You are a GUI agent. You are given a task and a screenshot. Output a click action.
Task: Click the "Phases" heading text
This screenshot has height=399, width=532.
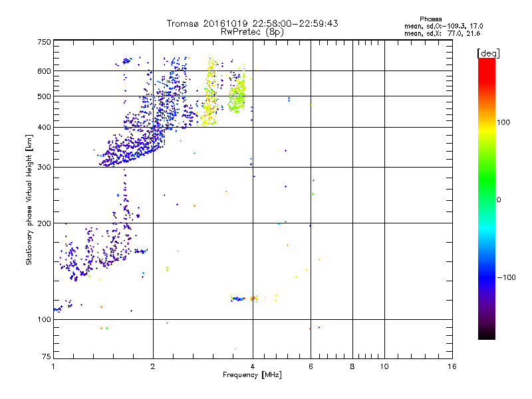430,19
